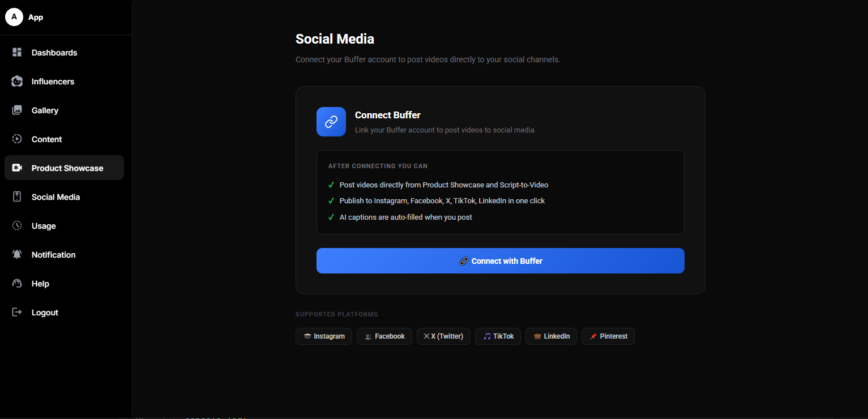Click the X logo in the Twitter chip
This screenshot has height=419, width=868.
click(x=427, y=336)
